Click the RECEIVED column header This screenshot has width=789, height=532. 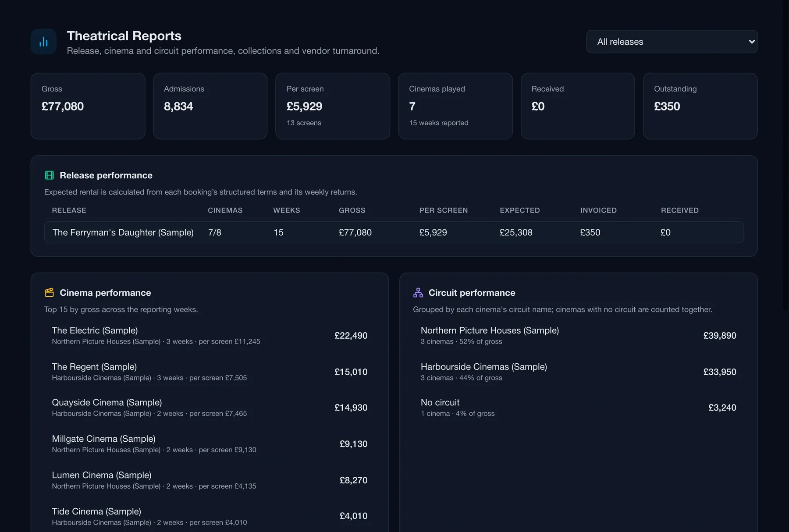(680, 210)
